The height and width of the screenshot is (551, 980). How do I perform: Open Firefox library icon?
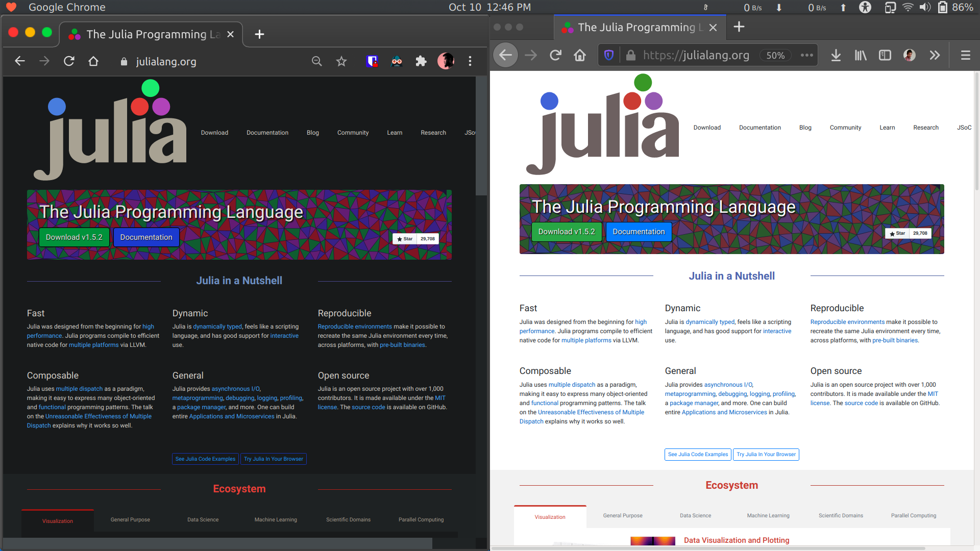(x=861, y=55)
